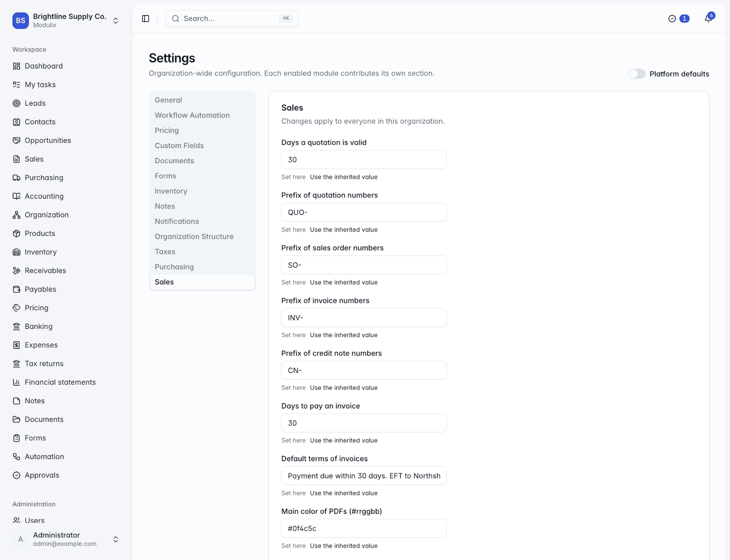Open the Purchasing truck icon
Viewport: 730px width, 560px height.
pos(16,178)
